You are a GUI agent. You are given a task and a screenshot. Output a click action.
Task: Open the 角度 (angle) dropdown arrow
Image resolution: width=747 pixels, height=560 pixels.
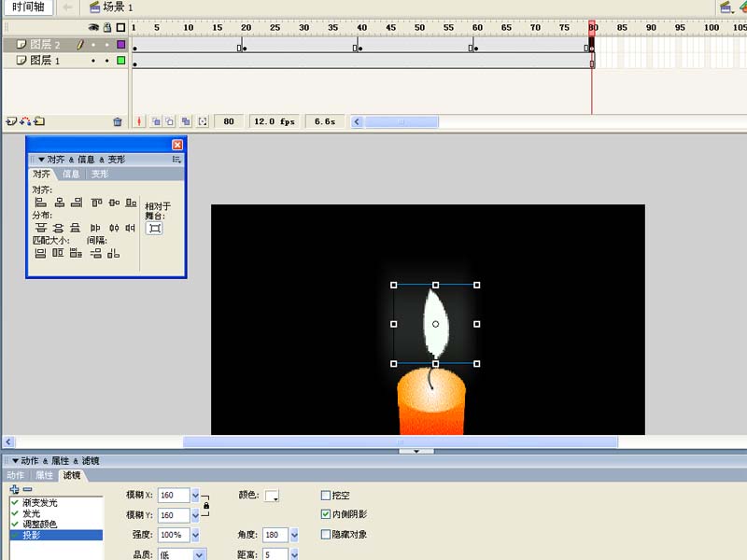[x=294, y=535]
